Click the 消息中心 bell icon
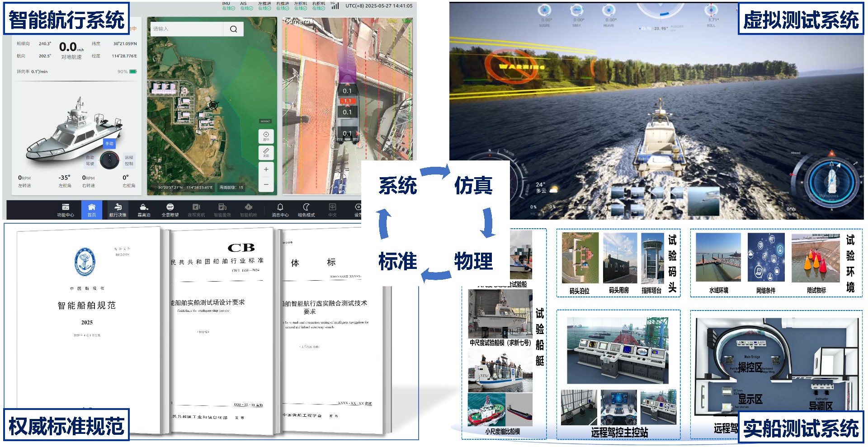 (280, 209)
